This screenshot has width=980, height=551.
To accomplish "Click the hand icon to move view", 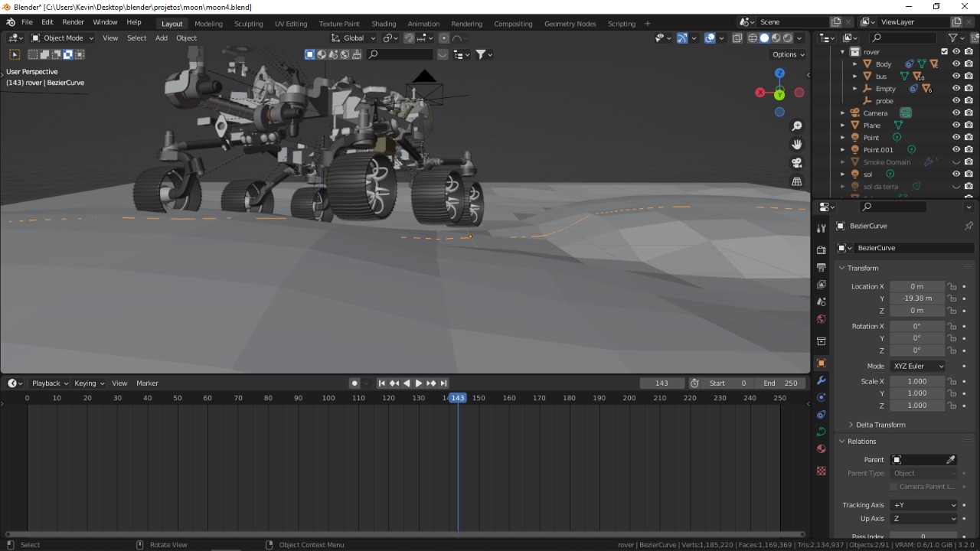I will pyautogui.click(x=797, y=145).
